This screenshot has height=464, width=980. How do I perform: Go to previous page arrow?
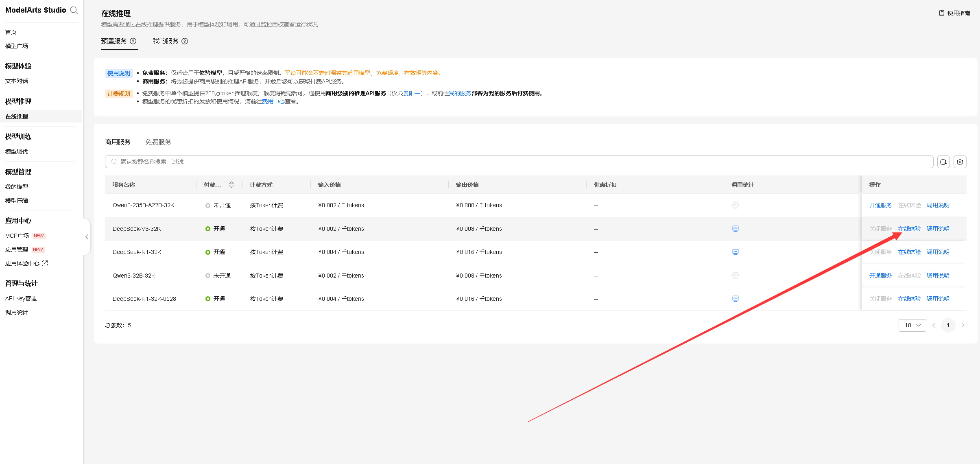tap(934, 325)
